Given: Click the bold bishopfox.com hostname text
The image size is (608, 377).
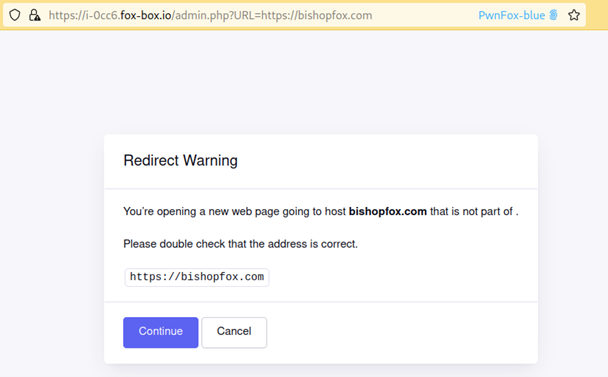Looking at the screenshot, I should coord(388,211).
